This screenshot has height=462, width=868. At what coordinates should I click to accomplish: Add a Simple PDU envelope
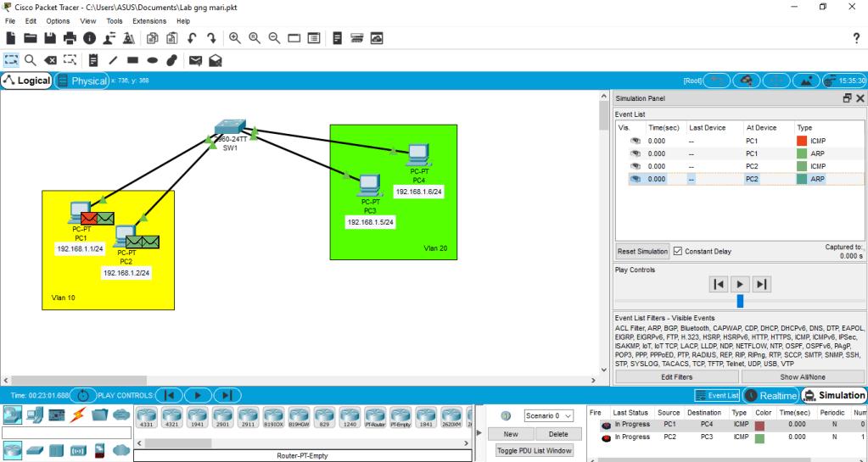pyautogui.click(x=195, y=60)
